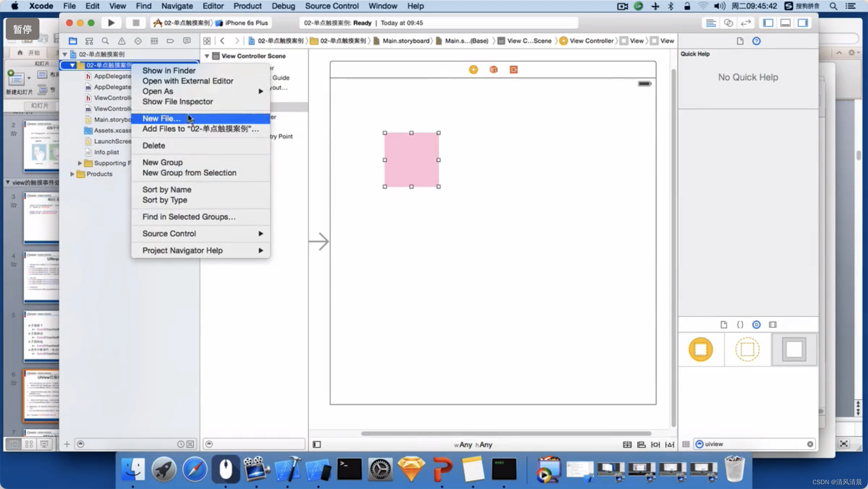Click the canvas horizontal scrollbar

click(x=506, y=433)
